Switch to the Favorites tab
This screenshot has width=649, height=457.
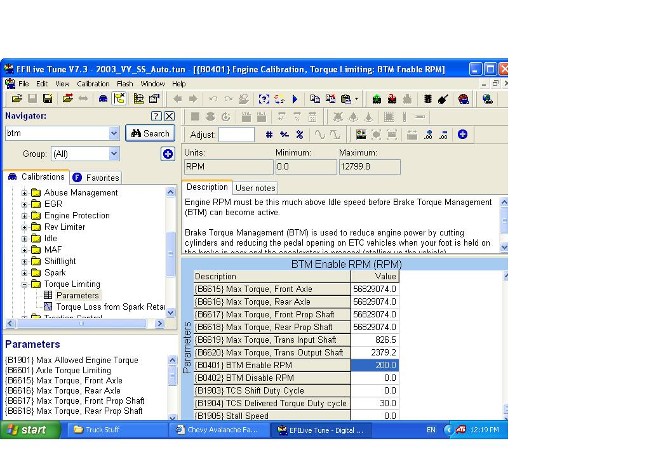pyautogui.click(x=96, y=177)
